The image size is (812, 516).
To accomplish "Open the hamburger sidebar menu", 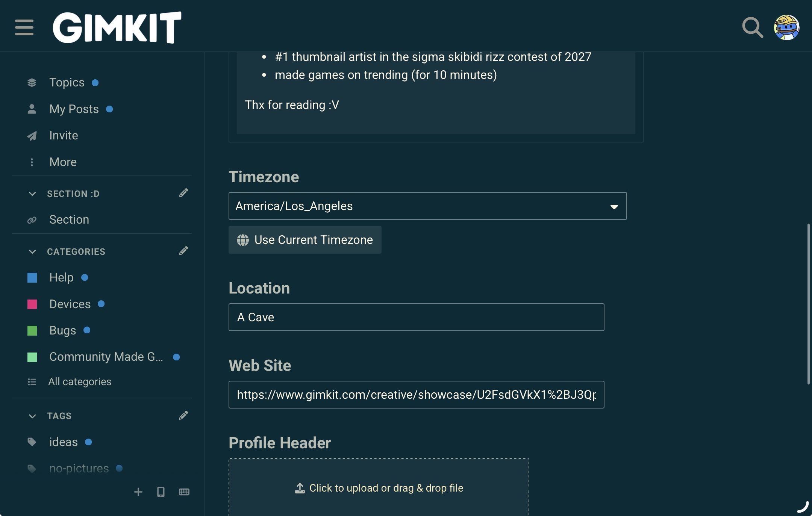I will coord(24,27).
